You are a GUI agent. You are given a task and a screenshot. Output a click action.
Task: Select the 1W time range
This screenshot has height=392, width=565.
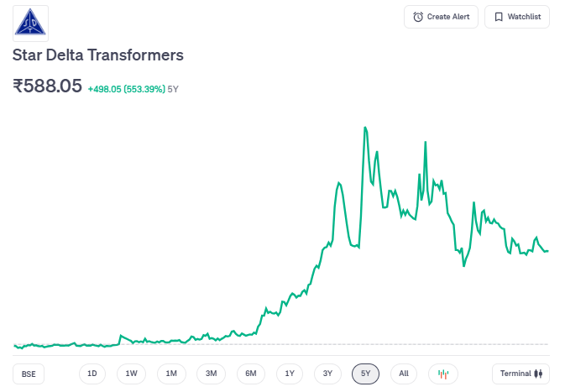pos(132,374)
